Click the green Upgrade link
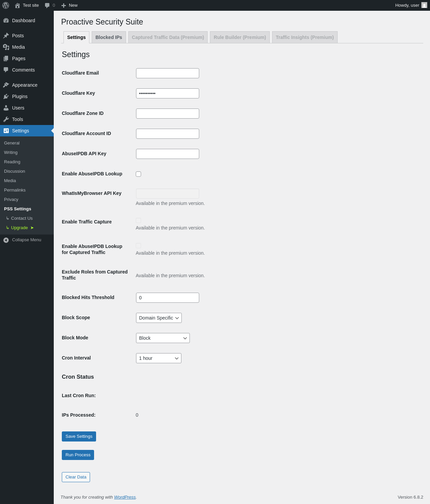Image resolution: width=430 pixels, height=504 pixels. tap(27, 228)
